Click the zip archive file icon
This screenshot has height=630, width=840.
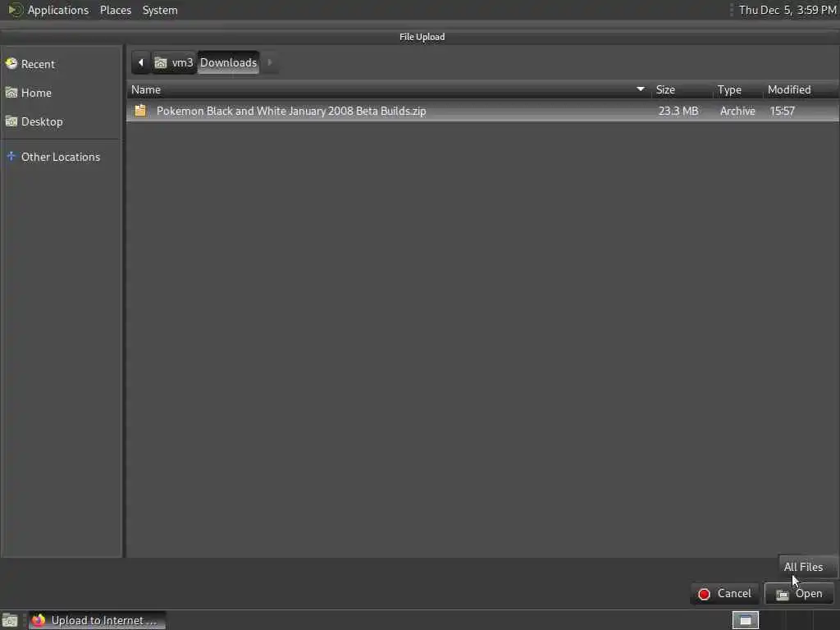140,111
